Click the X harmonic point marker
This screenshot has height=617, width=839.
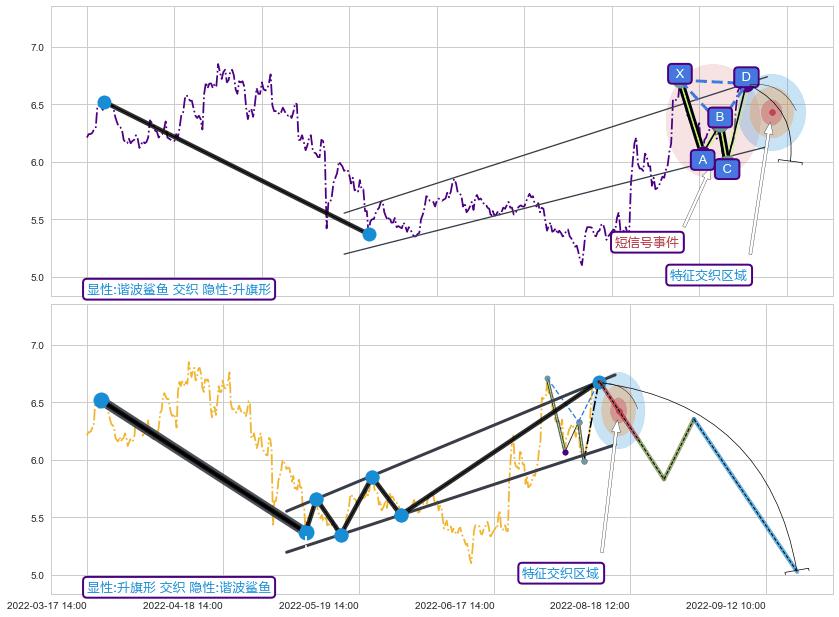(x=679, y=74)
